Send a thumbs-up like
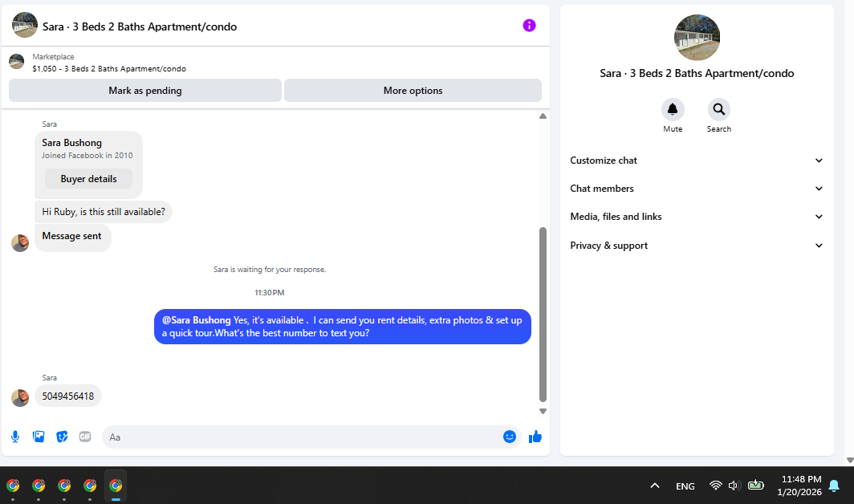 coord(535,437)
